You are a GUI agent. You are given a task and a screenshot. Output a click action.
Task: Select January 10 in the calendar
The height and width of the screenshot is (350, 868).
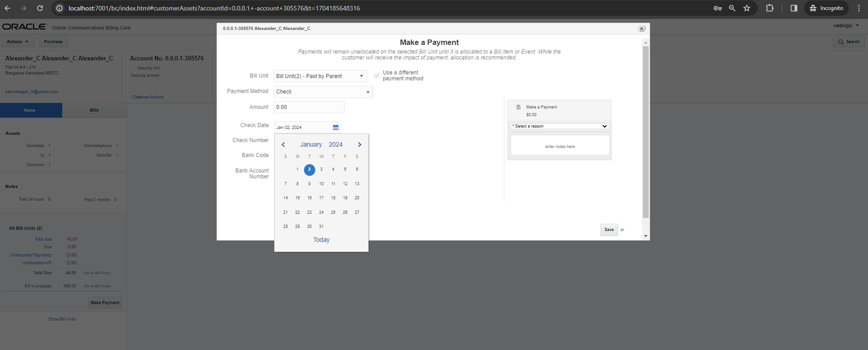point(321,184)
